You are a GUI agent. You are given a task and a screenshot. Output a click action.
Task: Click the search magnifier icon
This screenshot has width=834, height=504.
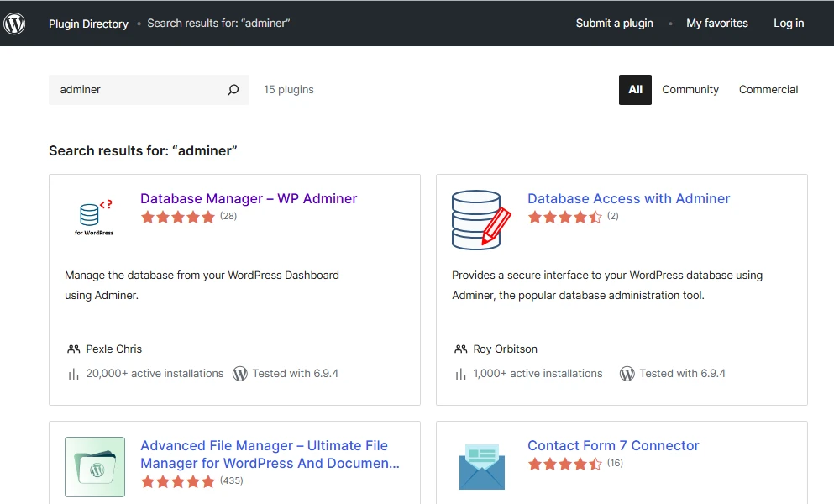pyautogui.click(x=233, y=90)
